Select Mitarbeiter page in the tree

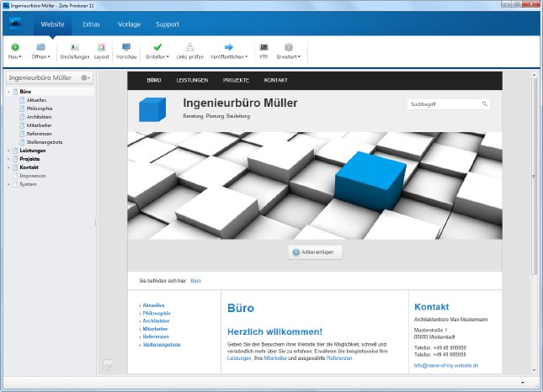tap(40, 125)
